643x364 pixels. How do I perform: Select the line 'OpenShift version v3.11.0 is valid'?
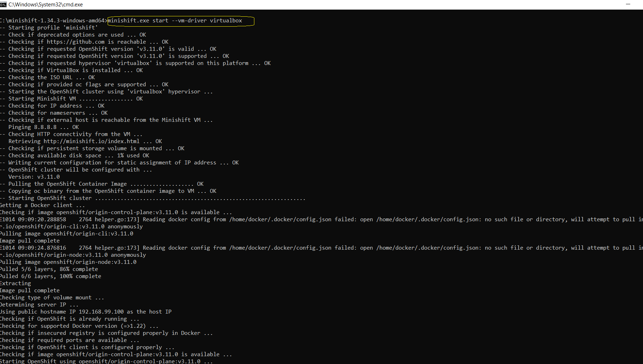click(x=108, y=49)
